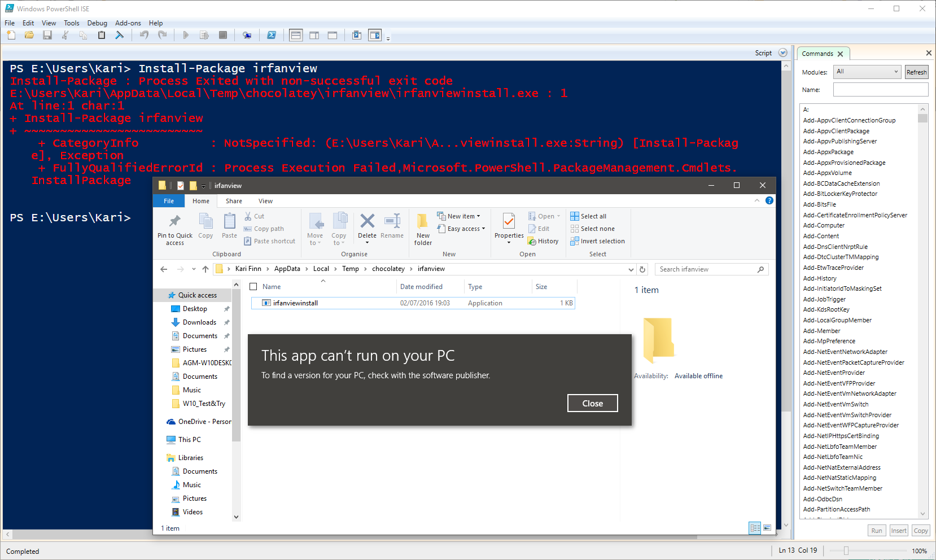Image resolution: width=936 pixels, height=560 pixels.
Task: Undo the last action in ISE
Action: click(x=144, y=35)
